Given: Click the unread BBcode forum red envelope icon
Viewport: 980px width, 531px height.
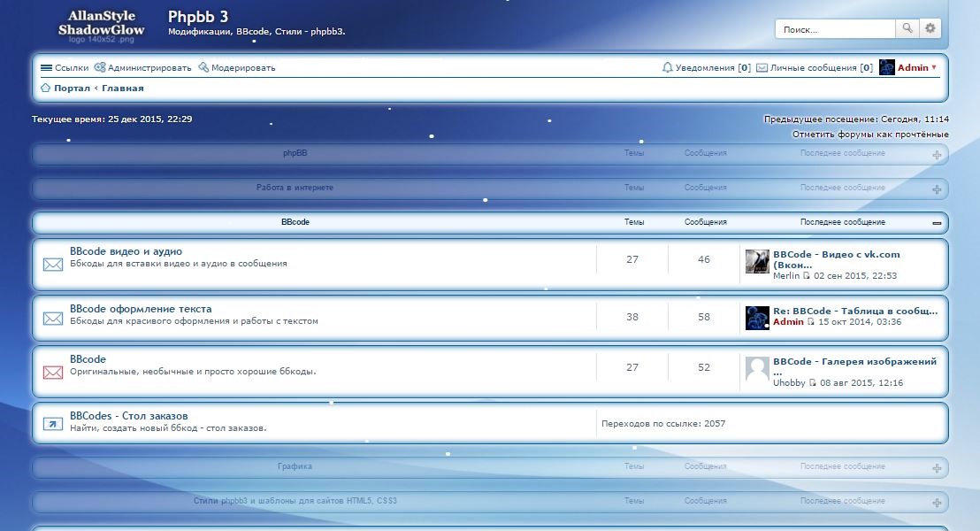Looking at the screenshot, I should 53,372.
